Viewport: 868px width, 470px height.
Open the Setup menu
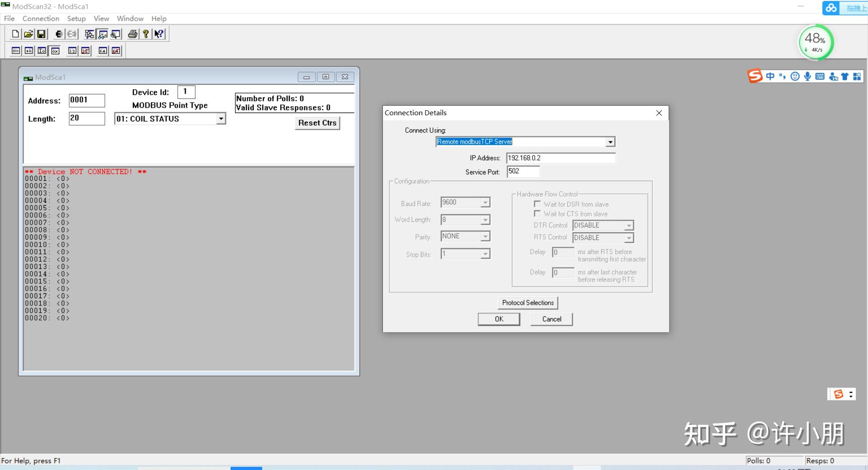[76, 19]
